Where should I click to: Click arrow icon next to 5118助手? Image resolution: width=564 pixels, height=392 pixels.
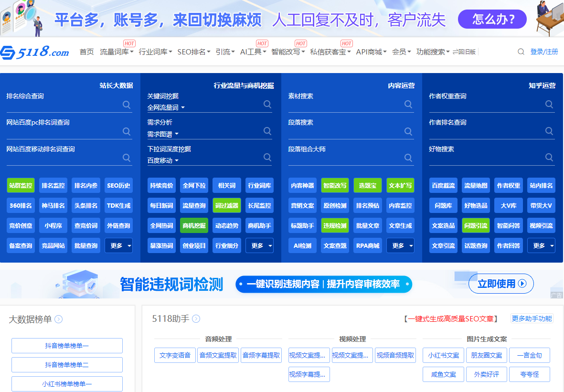click(x=196, y=318)
